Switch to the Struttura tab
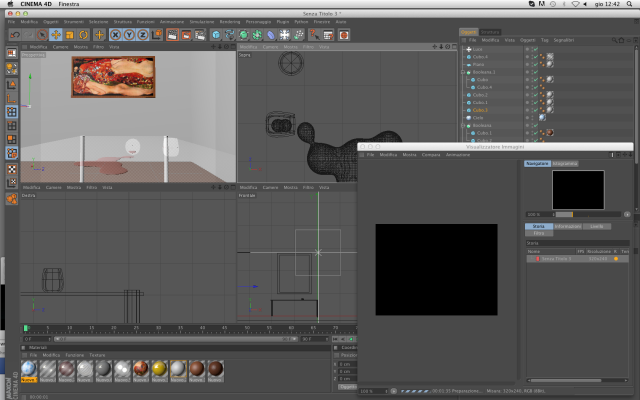The height and width of the screenshot is (400, 640). click(490, 32)
